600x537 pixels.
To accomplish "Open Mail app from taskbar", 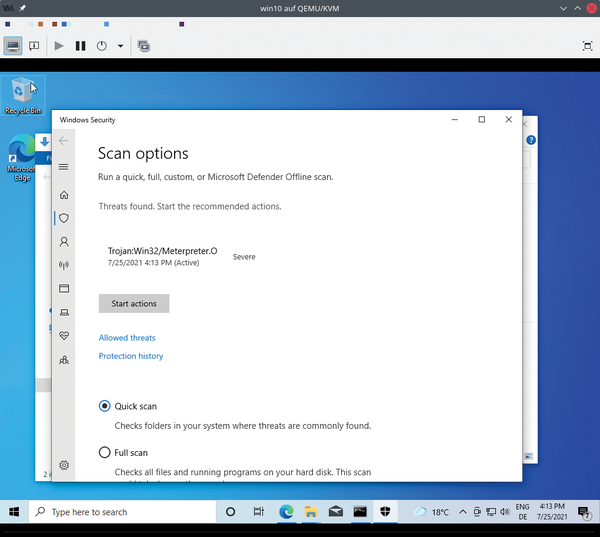I will click(x=336, y=512).
